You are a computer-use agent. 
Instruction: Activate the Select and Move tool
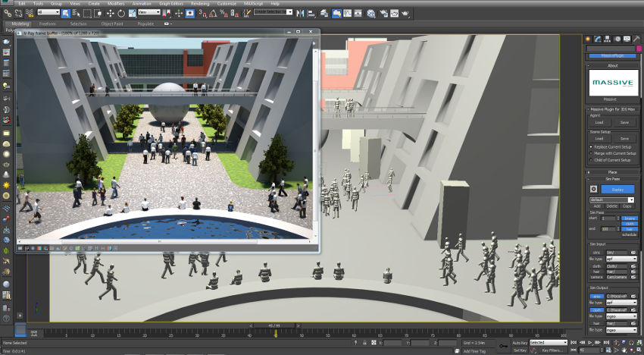click(111, 13)
